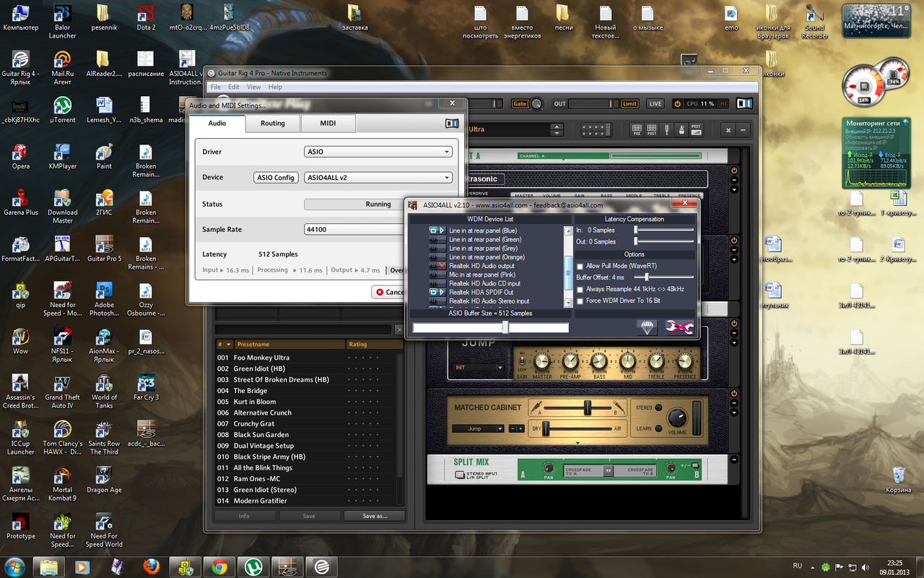
Task: Open the Jump cabinet selection dropdown
Action: tap(478, 428)
